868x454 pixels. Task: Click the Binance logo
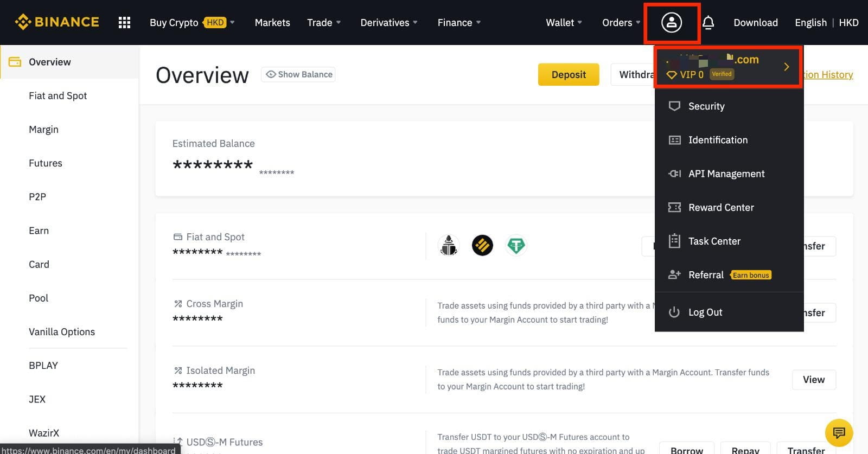(57, 22)
